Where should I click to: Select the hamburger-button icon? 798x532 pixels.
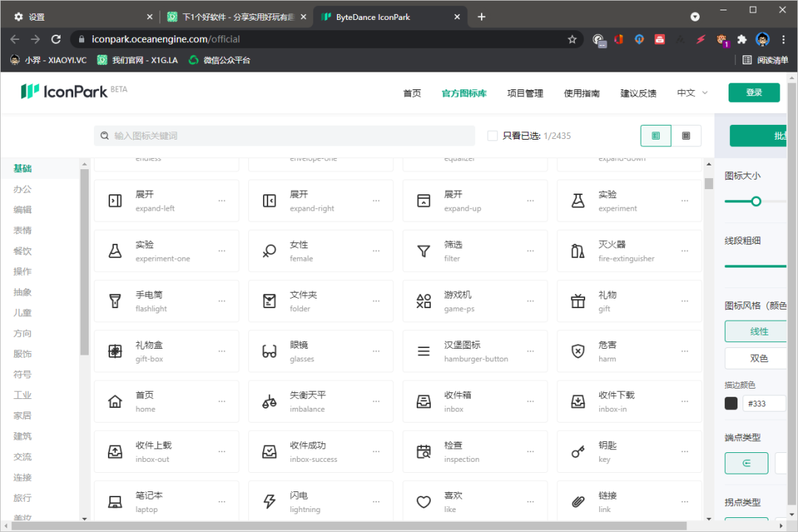tap(423, 351)
